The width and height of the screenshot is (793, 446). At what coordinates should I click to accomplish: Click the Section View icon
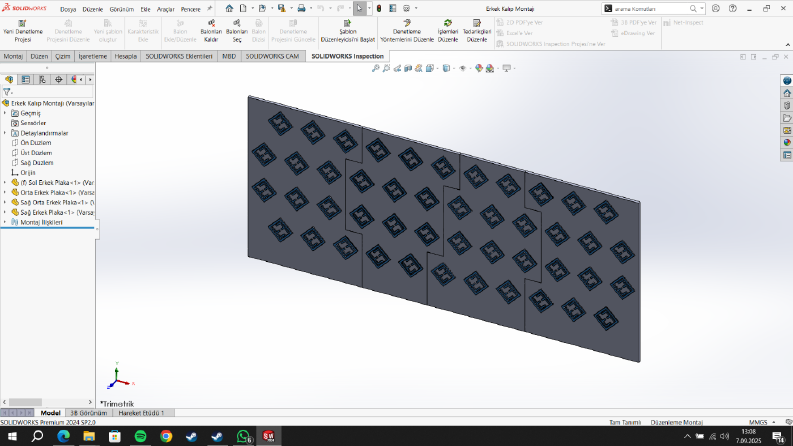(x=408, y=68)
